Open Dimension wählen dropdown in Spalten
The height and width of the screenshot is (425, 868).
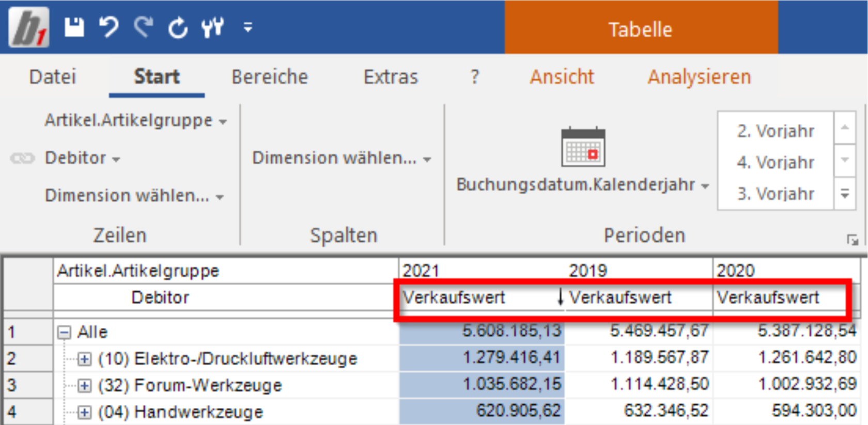(x=342, y=158)
